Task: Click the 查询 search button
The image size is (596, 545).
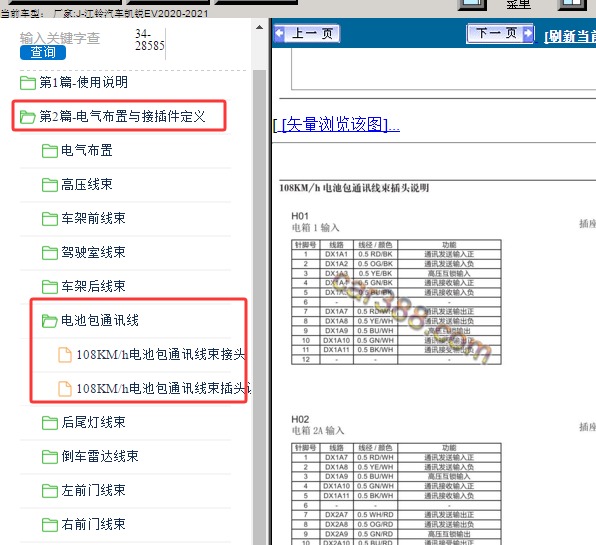Action: pyautogui.click(x=43, y=52)
